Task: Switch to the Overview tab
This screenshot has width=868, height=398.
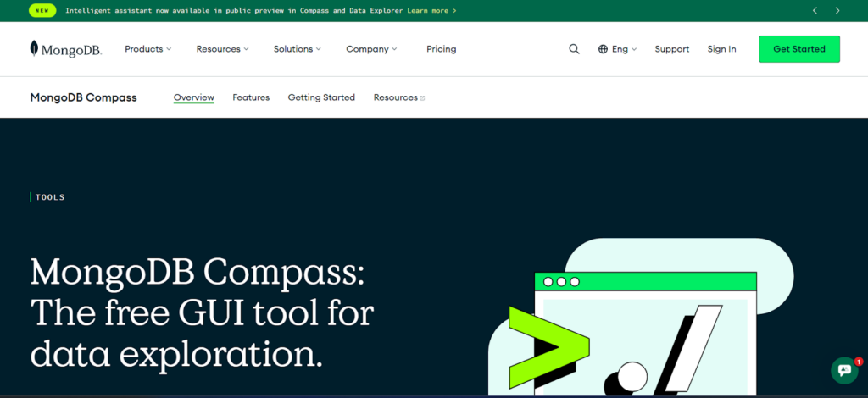Action: [x=193, y=97]
